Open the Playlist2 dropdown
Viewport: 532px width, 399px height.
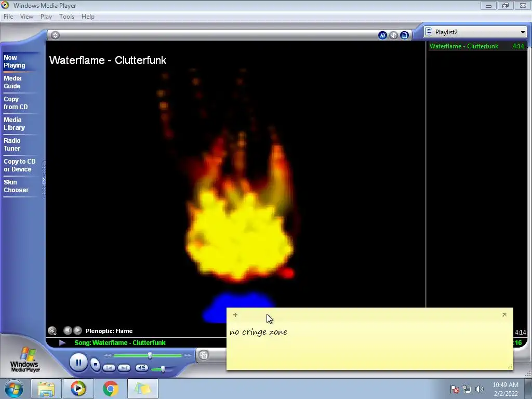[523, 32]
